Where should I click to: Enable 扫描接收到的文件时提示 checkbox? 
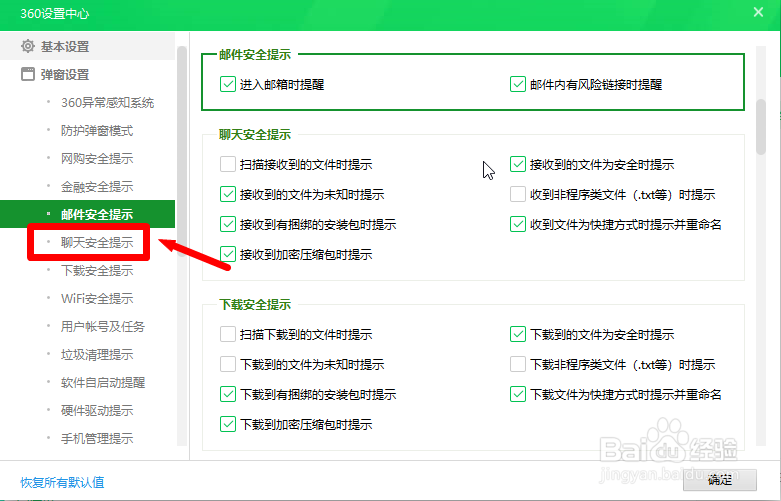(x=228, y=164)
